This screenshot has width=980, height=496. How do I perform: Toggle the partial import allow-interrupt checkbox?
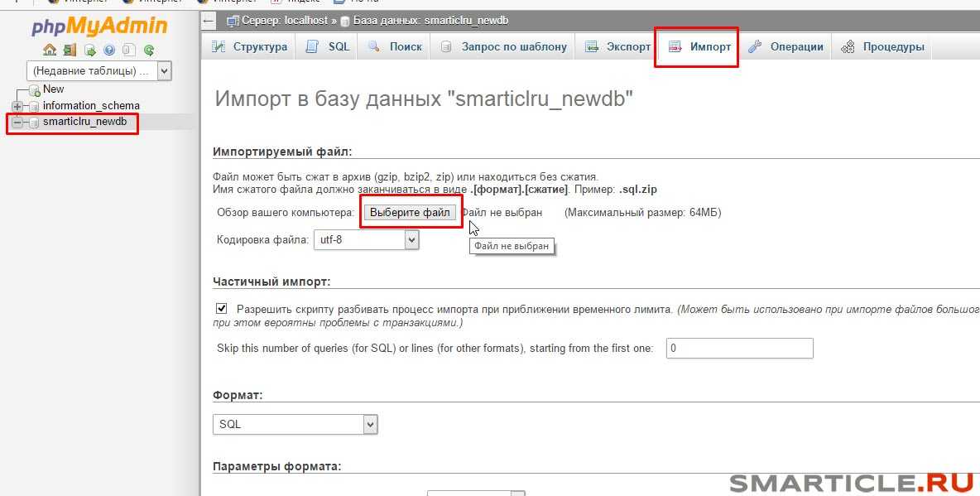coord(221,308)
